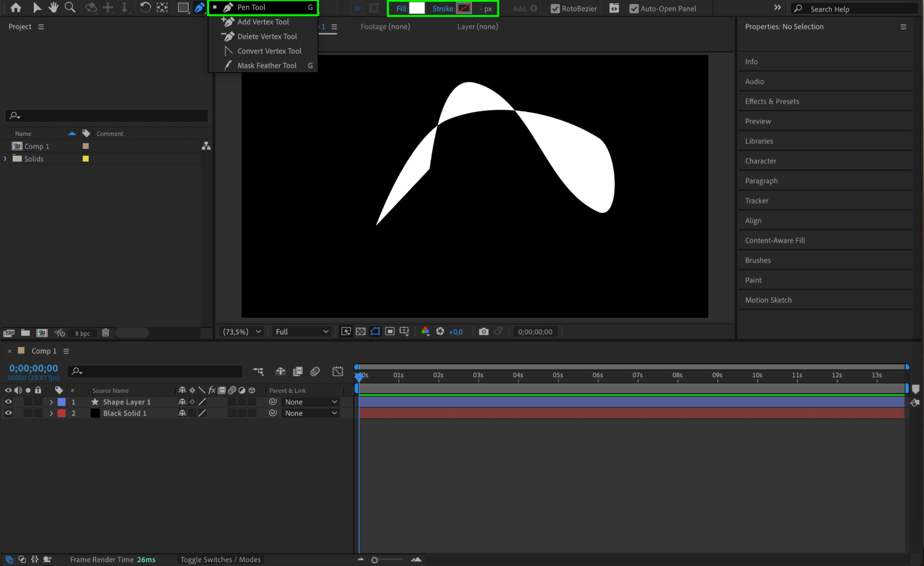Expand the Solids folder
This screenshot has width=924, height=566.
pos(5,159)
